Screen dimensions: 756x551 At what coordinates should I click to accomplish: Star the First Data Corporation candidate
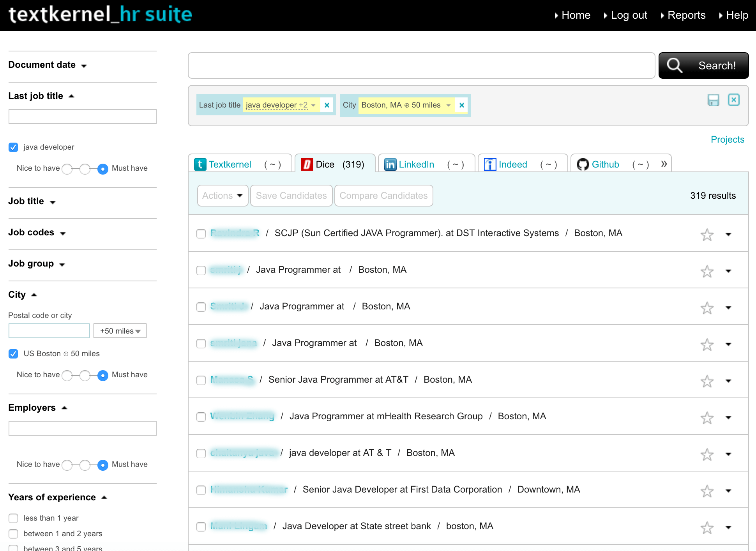tap(707, 491)
